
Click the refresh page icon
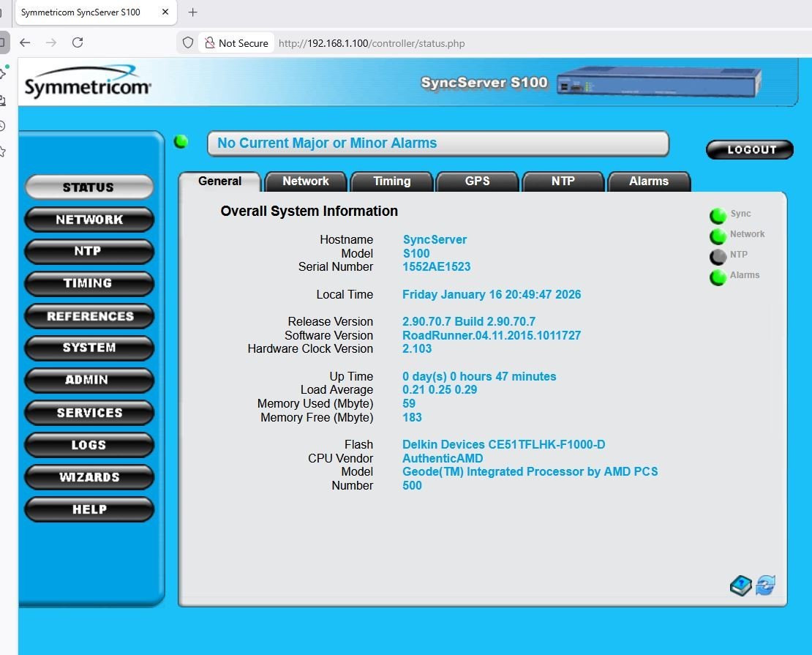(x=765, y=585)
